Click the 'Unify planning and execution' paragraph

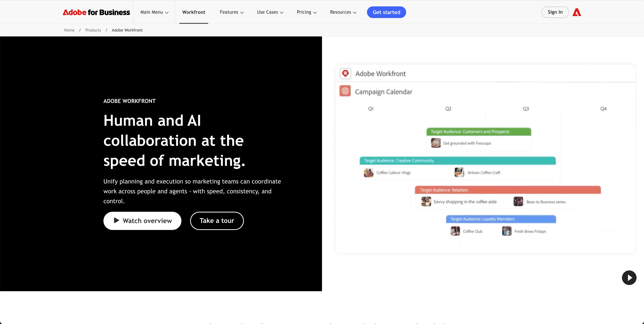[x=192, y=191]
